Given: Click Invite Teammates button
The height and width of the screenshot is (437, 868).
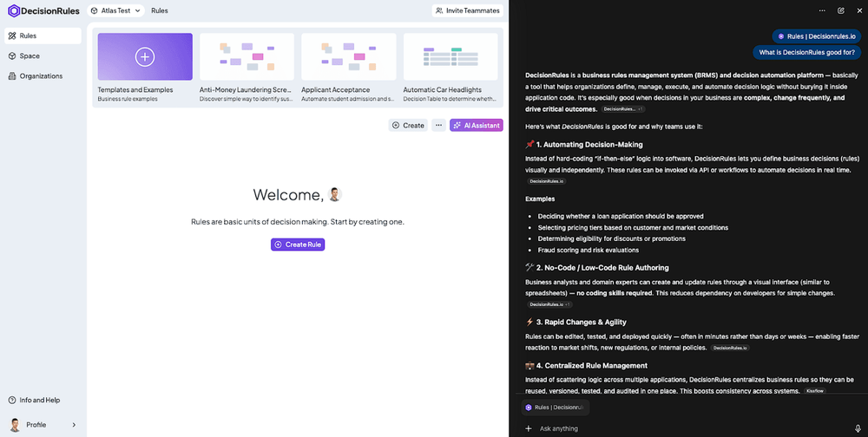Looking at the screenshot, I should coord(467,10).
